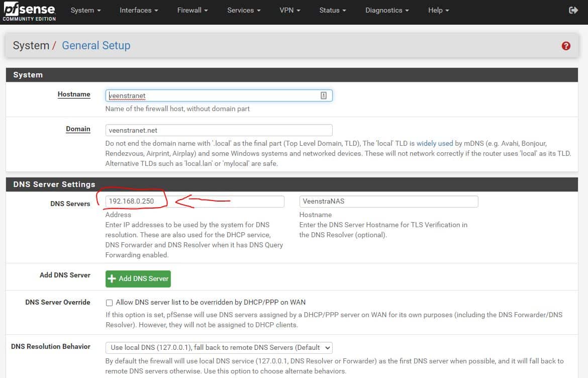Click the autofill icon in Hostname field
The height and width of the screenshot is (378, 588).
tap(324, 96)
